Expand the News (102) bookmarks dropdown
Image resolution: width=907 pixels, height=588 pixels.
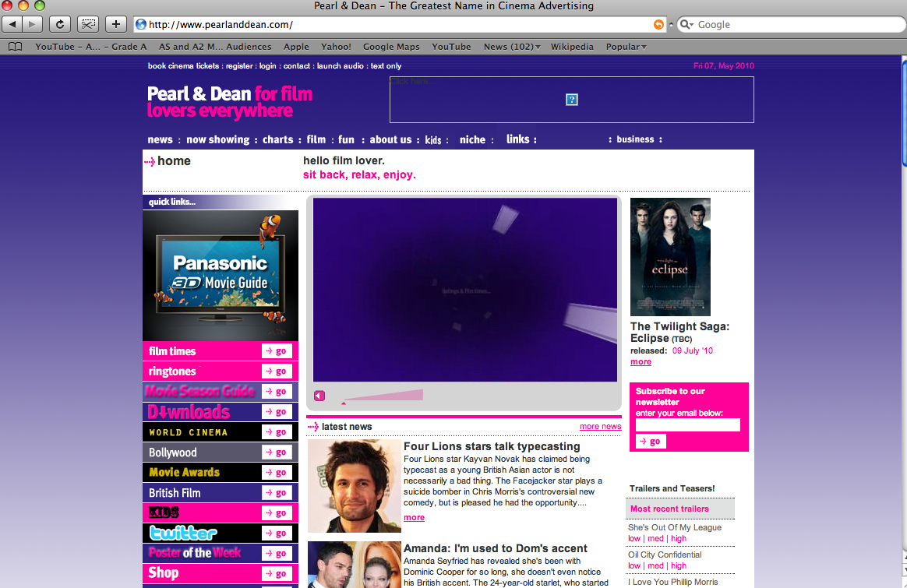tap(512, 47)
